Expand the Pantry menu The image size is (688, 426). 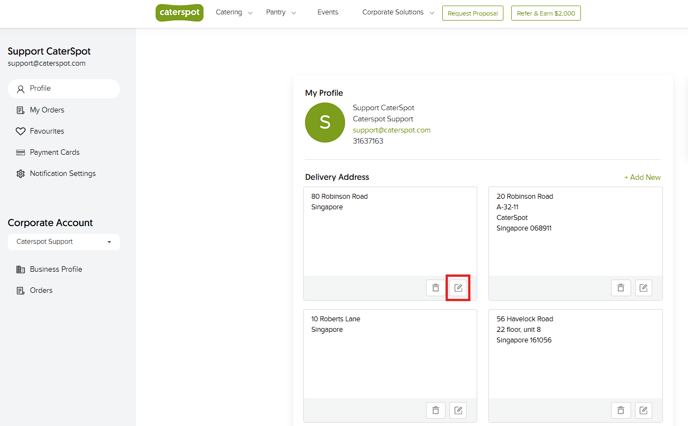click(x=281, y=12)
